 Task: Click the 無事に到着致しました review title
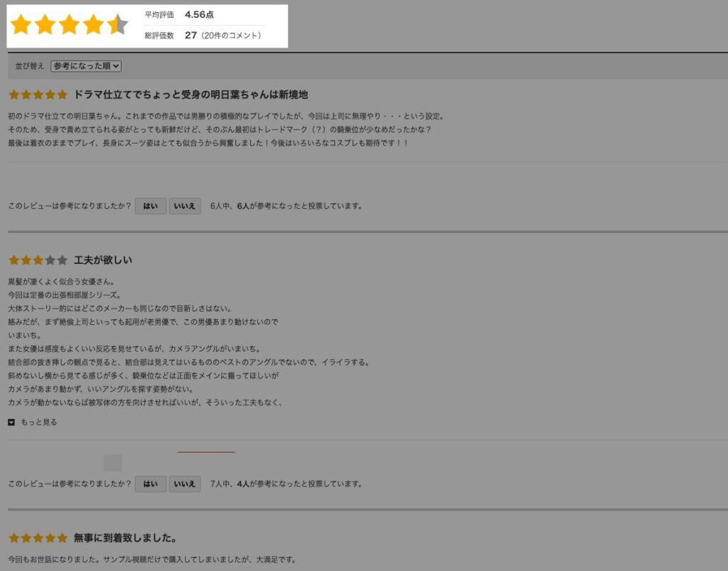pyautogui.click(x=125, y=538)
